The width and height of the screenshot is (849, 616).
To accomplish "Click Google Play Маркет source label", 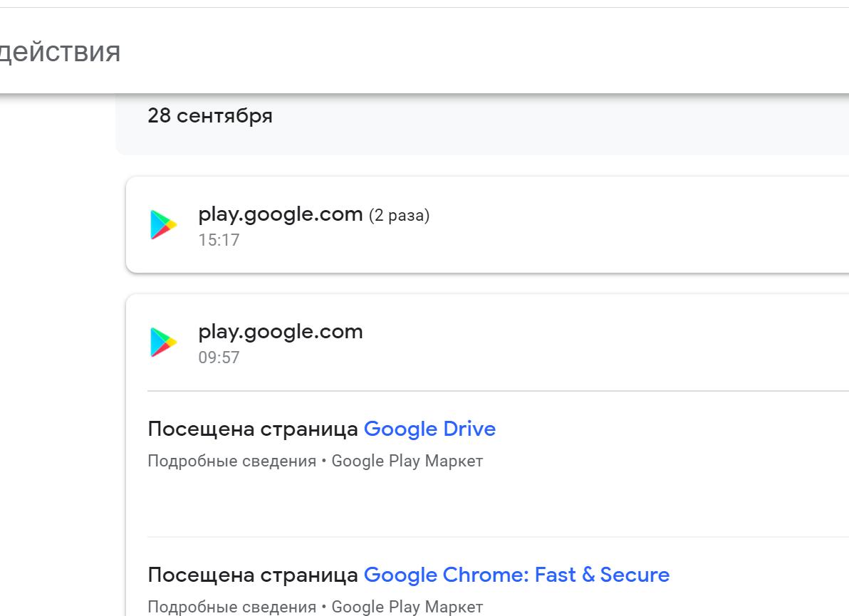I will (407, 461).
